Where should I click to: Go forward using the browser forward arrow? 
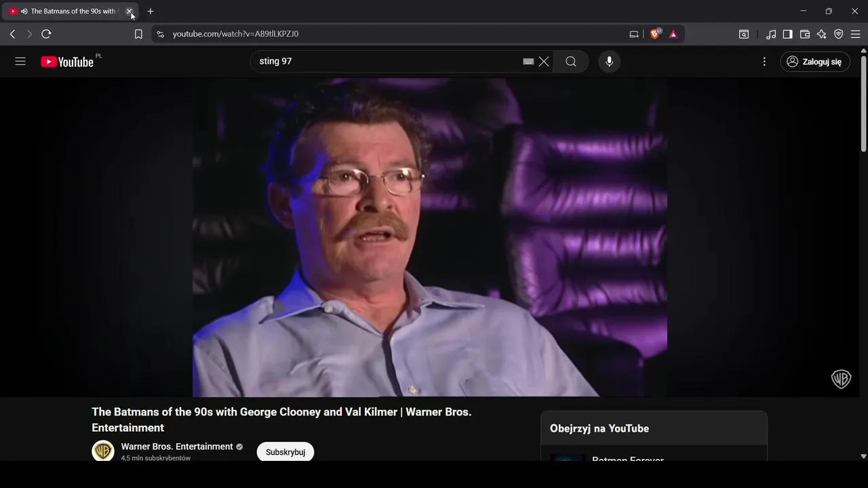click(x=29, y=34)
